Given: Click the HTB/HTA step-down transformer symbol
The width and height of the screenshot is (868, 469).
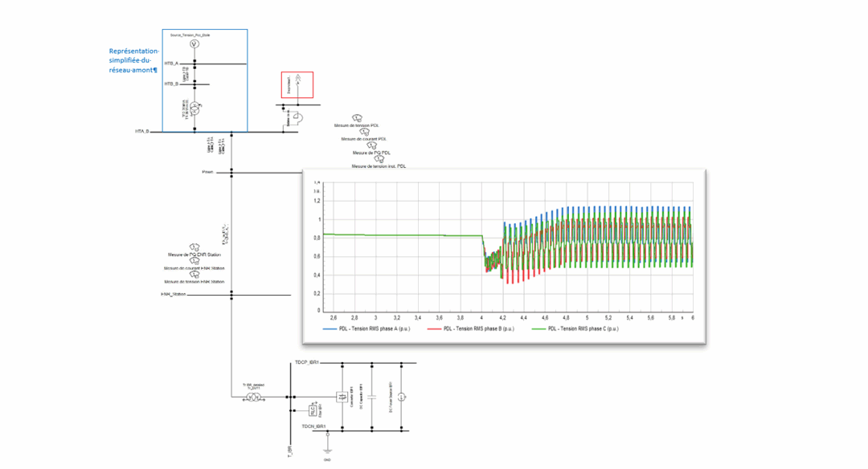Looking at the screenshot, I should tap(193, 110).
